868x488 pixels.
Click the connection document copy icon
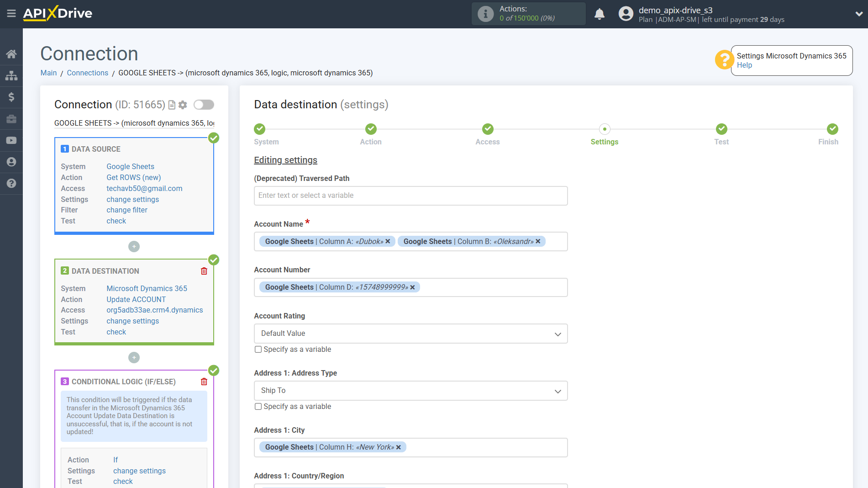click(x=172, y=105)
